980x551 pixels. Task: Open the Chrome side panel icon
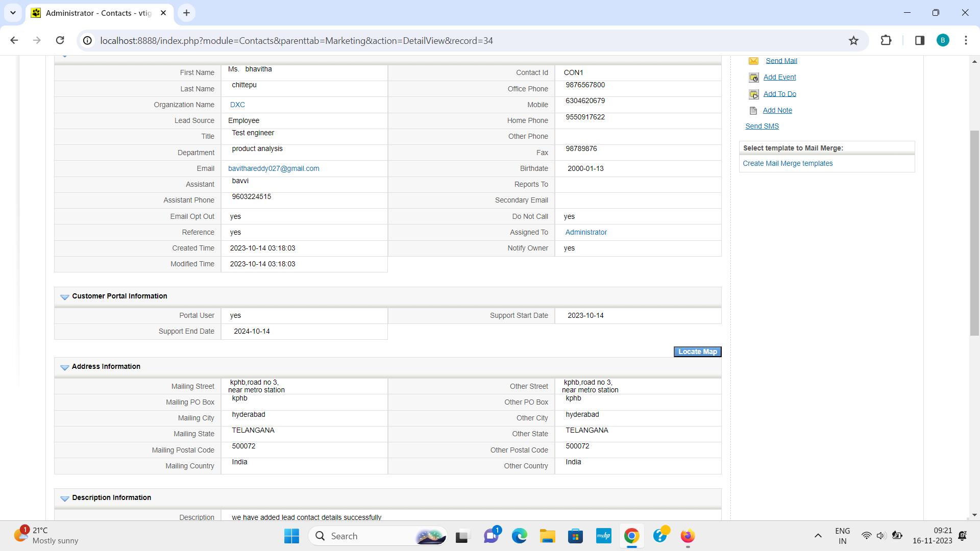tap(919, 40)
